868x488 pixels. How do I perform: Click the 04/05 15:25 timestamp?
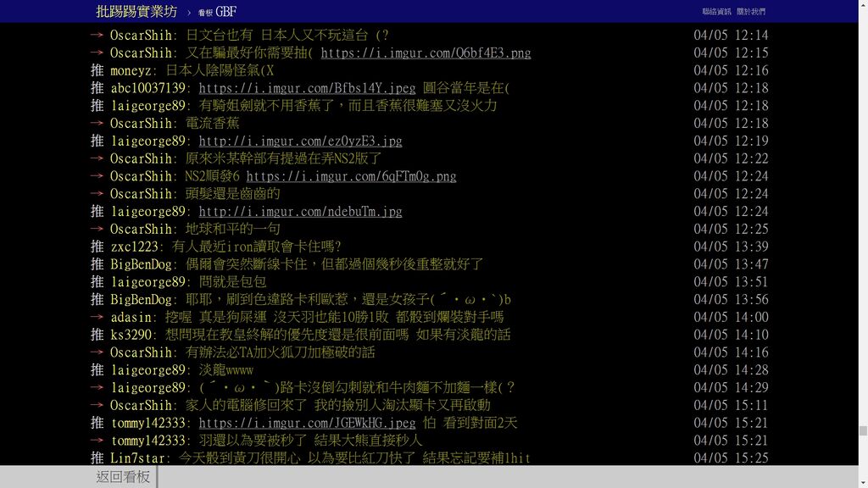[731, 458]
